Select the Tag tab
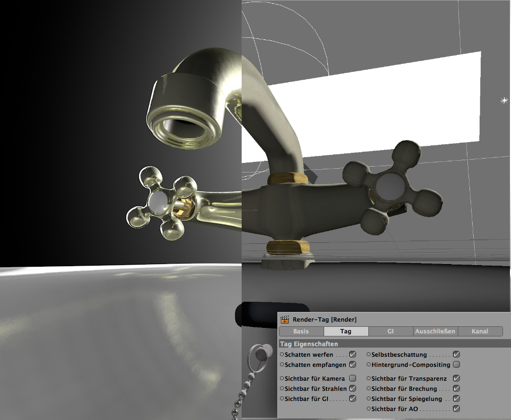Image resolution: width=511 pixels, height=420 pixels. 346,332
